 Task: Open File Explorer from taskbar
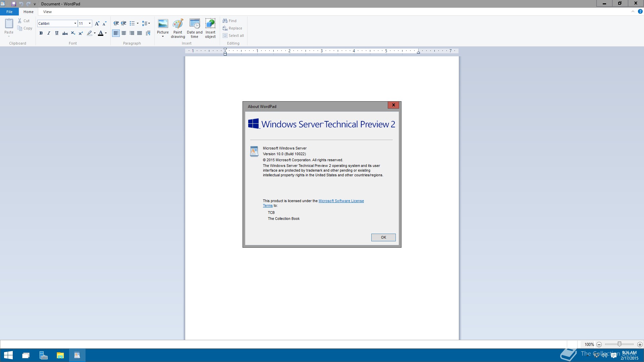pyautogui.click(x=60, y=355)
